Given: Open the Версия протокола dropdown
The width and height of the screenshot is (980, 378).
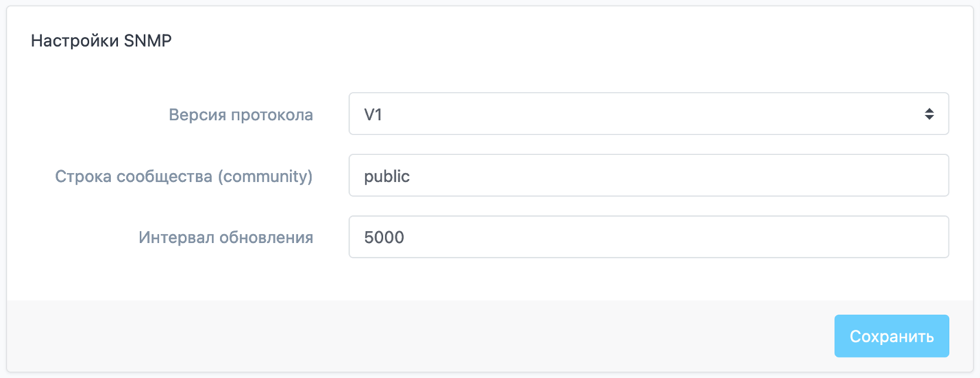Looking at the screenshot, I should pos(648,114).
